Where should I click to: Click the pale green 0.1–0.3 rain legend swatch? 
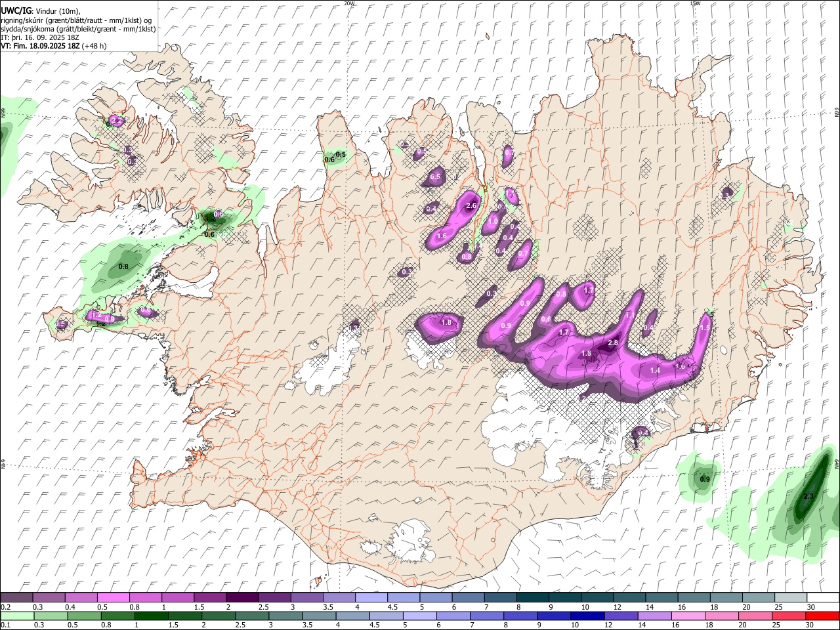click(16, 616)
